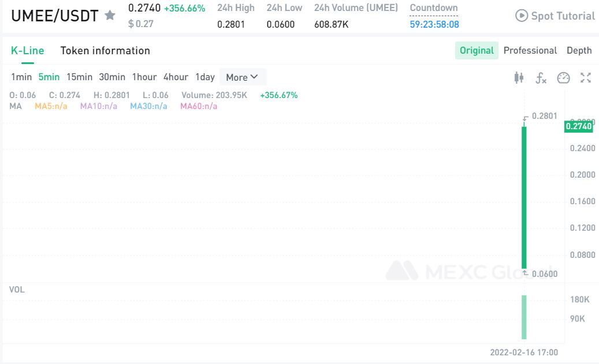Choose the 1min interval

[x=21, y=77]
